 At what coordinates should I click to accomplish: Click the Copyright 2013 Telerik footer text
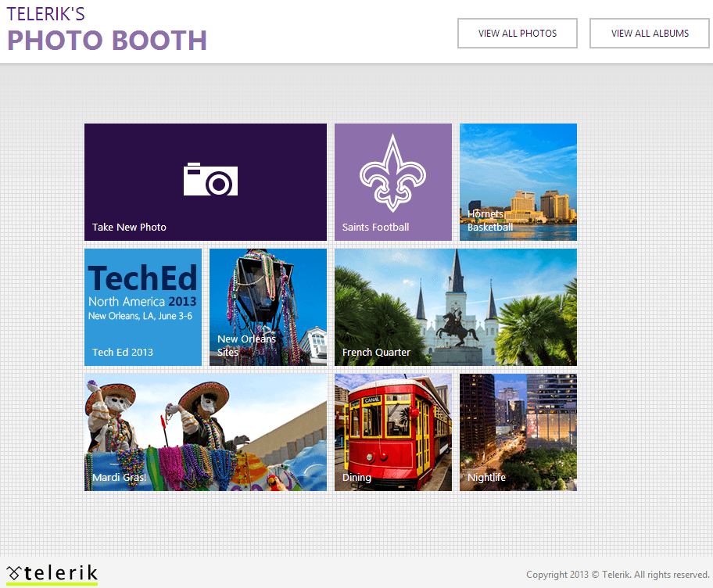(618, 575)
